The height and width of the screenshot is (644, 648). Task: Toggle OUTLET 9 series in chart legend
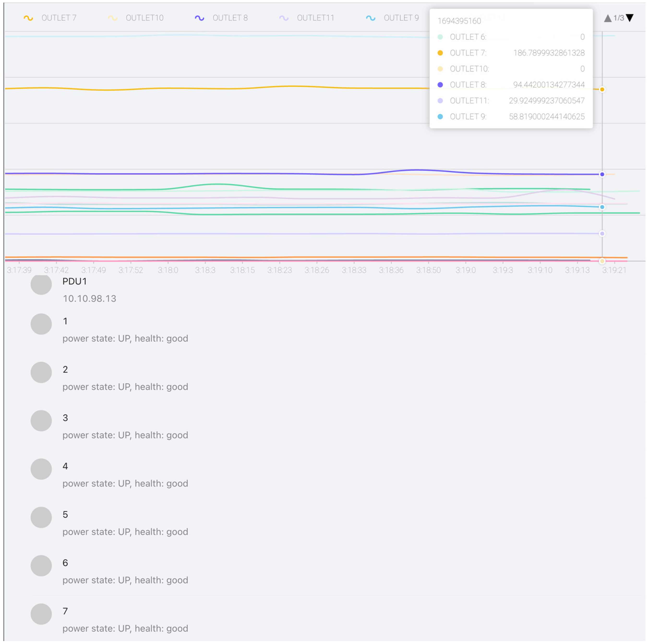(392, 18)
